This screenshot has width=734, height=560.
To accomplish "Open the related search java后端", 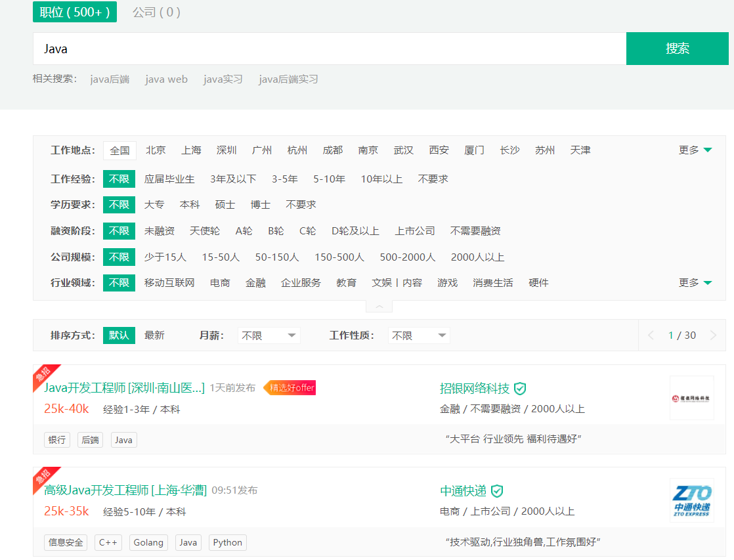I will [110, 79].
